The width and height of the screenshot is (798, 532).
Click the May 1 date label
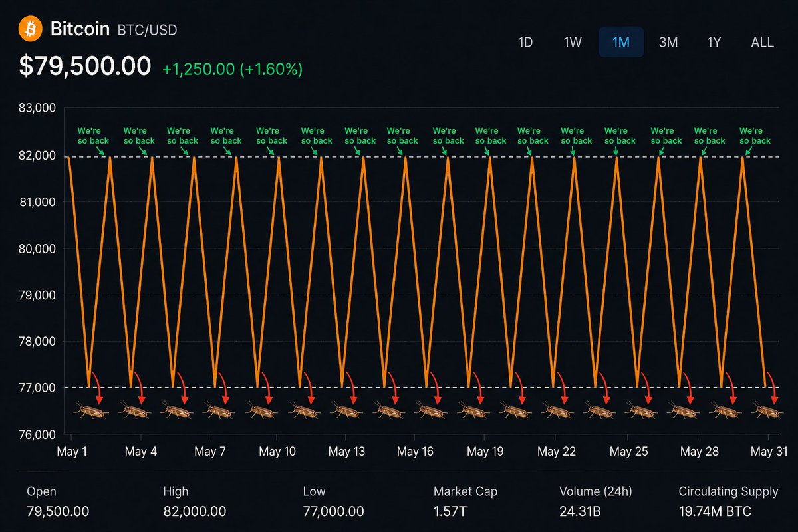point(72,452)
